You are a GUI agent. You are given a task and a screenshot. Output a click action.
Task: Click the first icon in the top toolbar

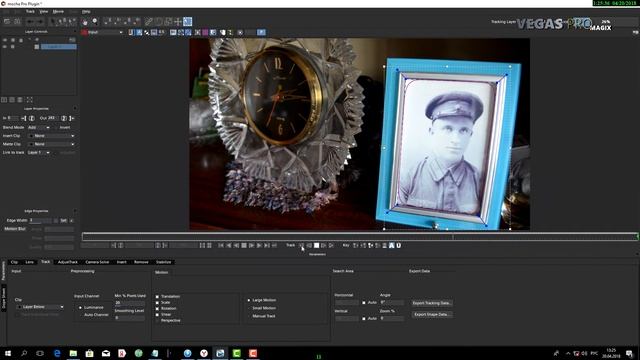(x=7, y=22)
